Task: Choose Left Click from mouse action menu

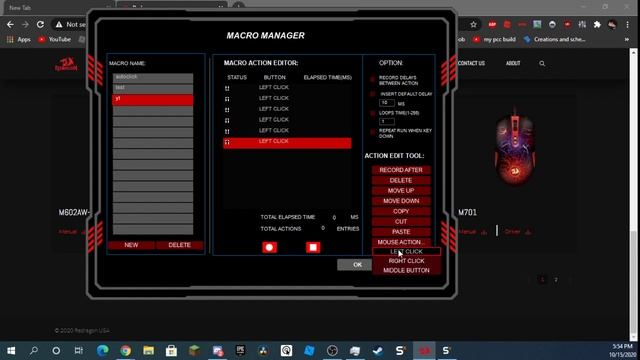Action: coord(407,252)
